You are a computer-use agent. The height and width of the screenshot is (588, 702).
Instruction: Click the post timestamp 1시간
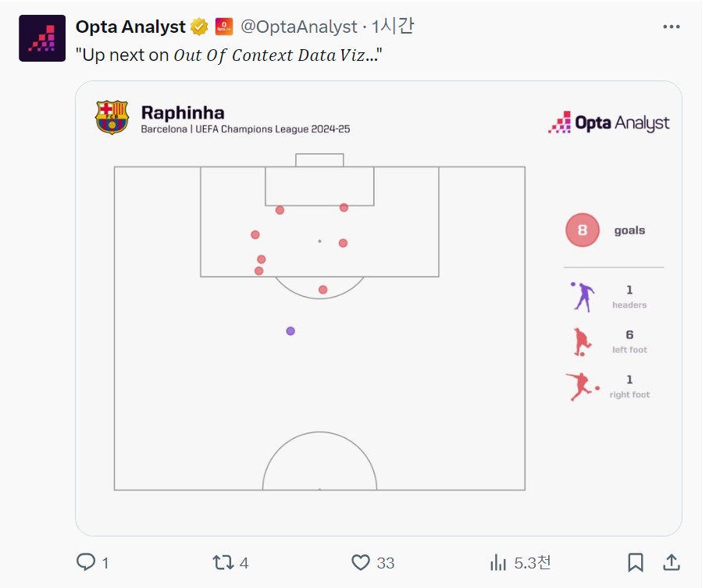tap(392, 27)
